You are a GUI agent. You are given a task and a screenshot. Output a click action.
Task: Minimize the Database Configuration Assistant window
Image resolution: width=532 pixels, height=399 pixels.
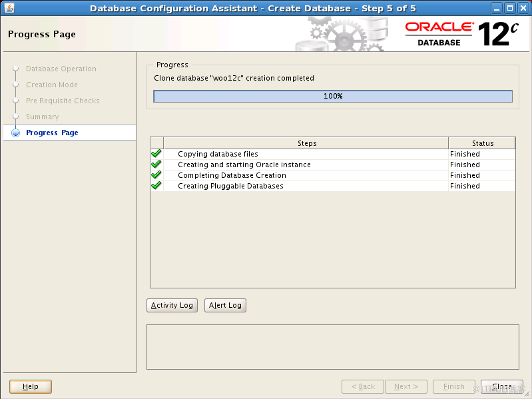[497, 8]
